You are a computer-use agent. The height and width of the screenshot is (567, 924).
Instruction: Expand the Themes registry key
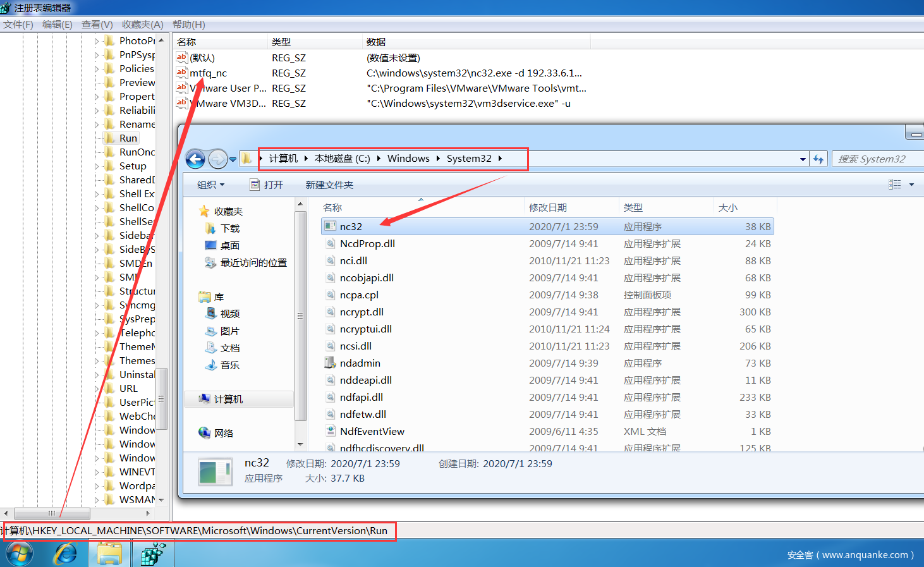click(x=97, y=361)
